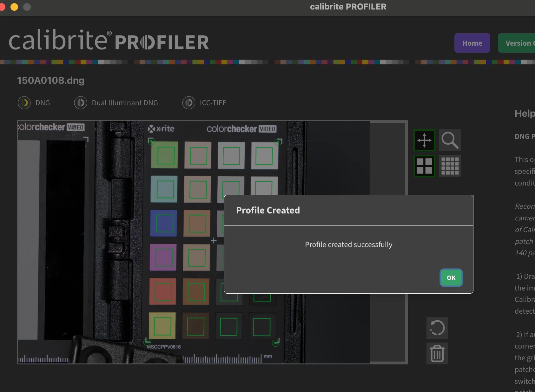Select the ICC-TIFF mode icon
Screen dimensions: 535x392
(x=189, y=103)
